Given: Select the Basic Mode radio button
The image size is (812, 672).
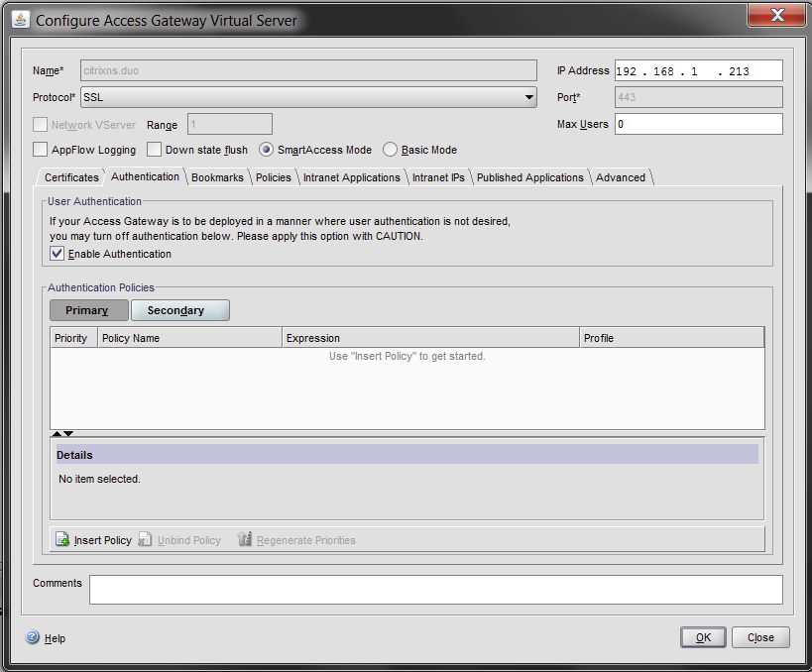Looking at the screenshot, I should (x=390, y=150).
